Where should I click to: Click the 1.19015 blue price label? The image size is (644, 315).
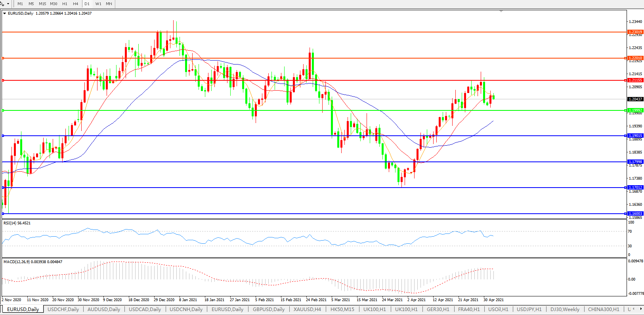(635, 136)
